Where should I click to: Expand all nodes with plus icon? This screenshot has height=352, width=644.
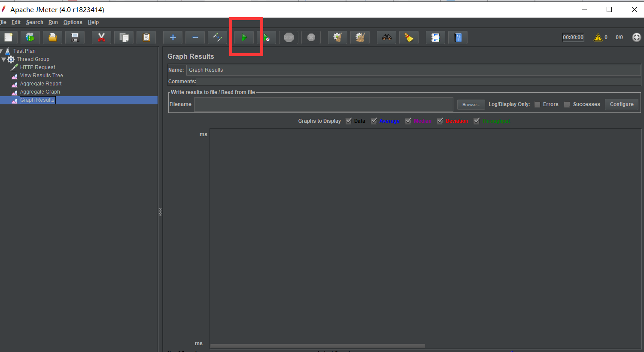[173, 37]
